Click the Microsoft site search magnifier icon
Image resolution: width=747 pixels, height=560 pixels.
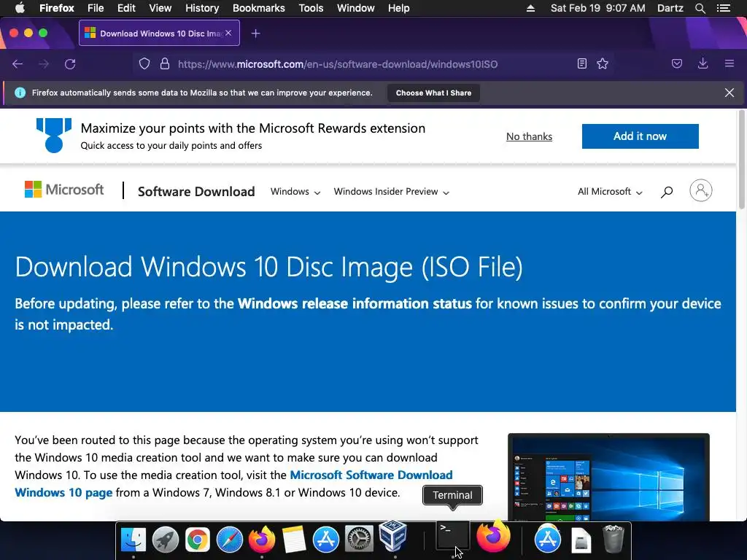(x=667, y=192)
